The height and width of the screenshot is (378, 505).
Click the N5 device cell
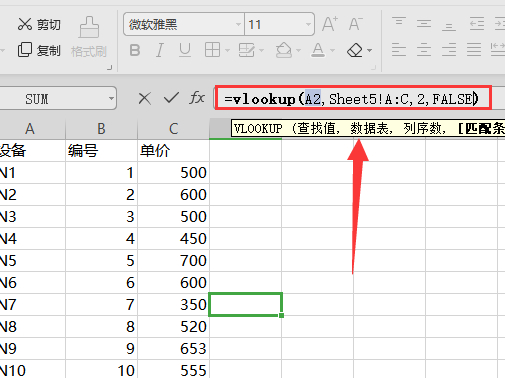point(32,261)
